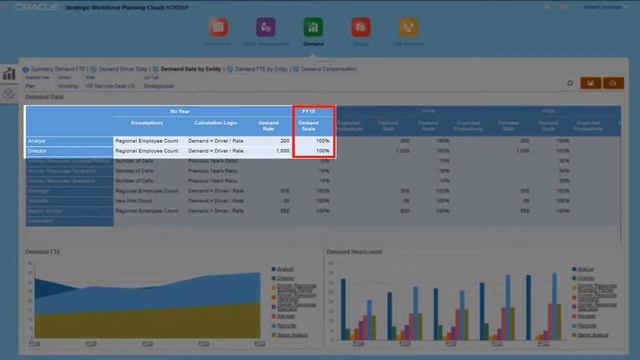Click Analyst color swatch in Demand FTE legend

coord(273,269)
